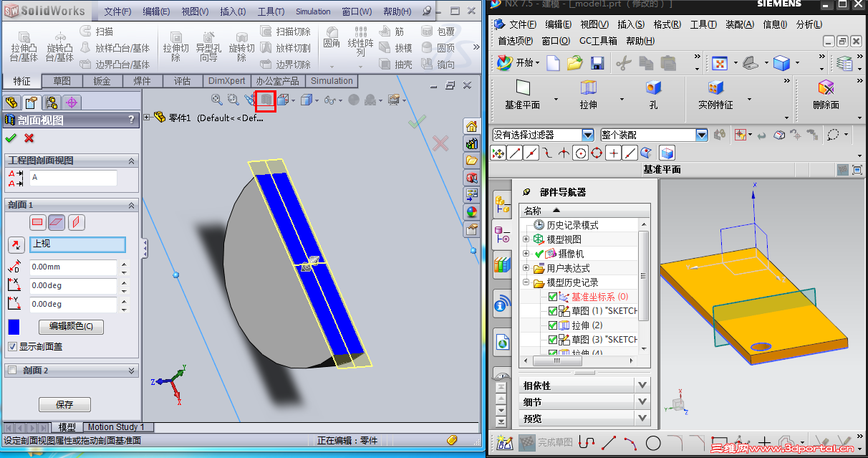Open NX 整个装配 scope dropdown
This screenshot has height=458, width=868.
702,135
